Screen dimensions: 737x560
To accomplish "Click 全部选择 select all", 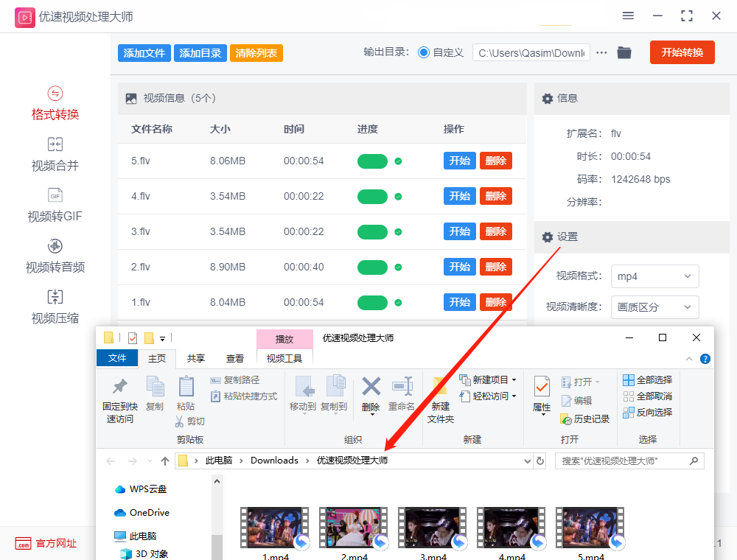I will [648, 379].
